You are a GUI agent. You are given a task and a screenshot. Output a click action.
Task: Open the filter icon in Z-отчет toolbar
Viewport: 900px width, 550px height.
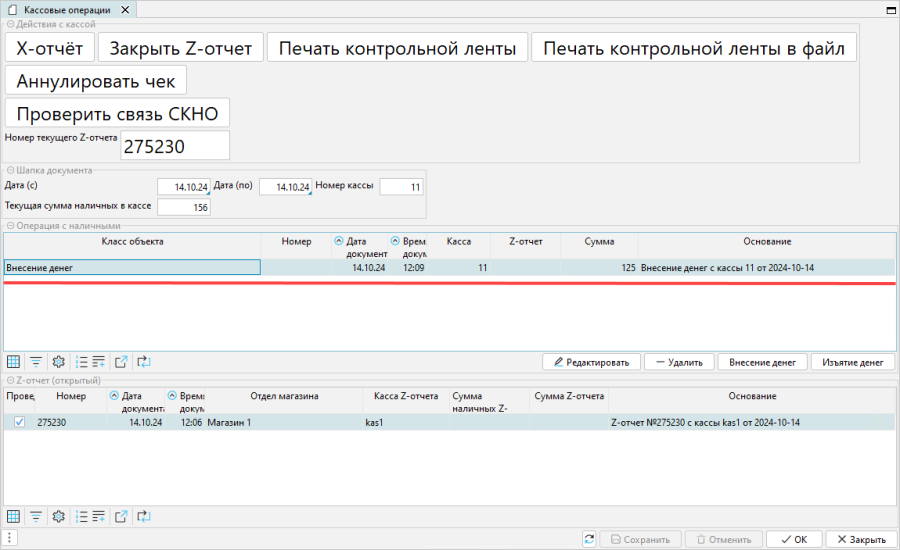pos(36,516)
